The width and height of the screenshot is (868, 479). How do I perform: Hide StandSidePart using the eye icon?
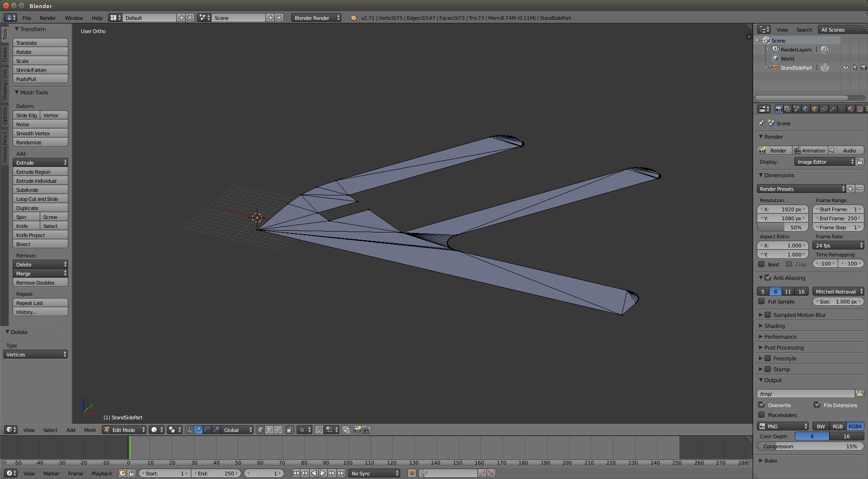point(845,67)
